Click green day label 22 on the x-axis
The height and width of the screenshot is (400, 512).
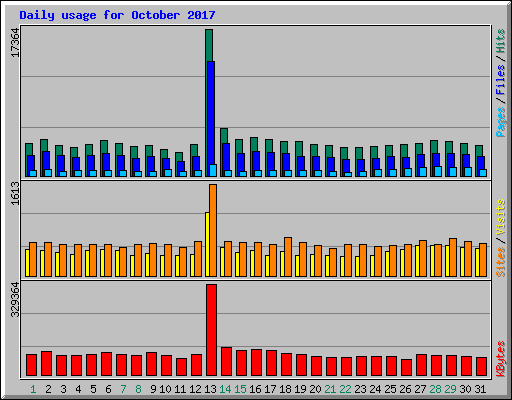pos(345,389)
